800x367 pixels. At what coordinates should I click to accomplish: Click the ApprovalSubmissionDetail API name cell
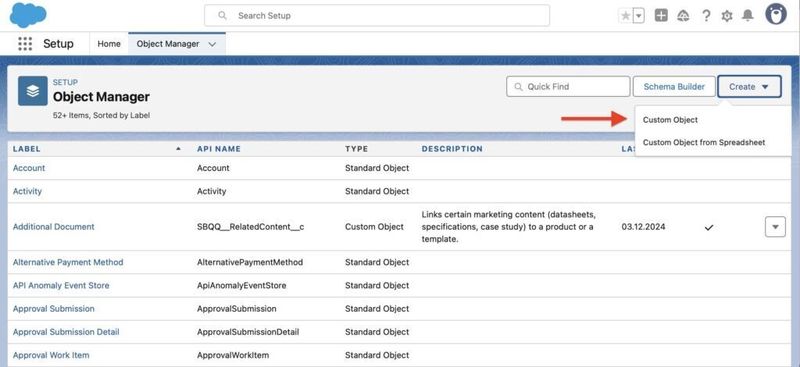(248, 332)
